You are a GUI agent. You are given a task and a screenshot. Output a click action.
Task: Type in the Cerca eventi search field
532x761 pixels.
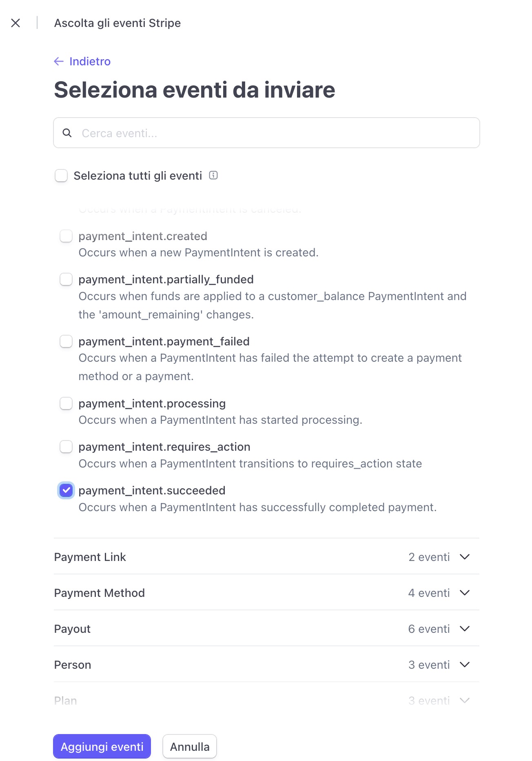pos(277,133)
